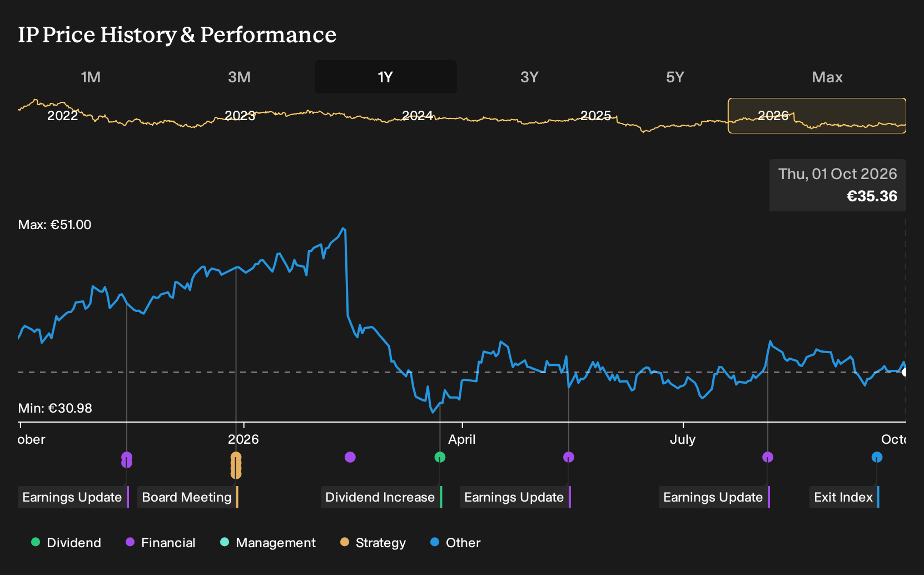Open the Dividend Increase event label

click(x=381, y=497)
